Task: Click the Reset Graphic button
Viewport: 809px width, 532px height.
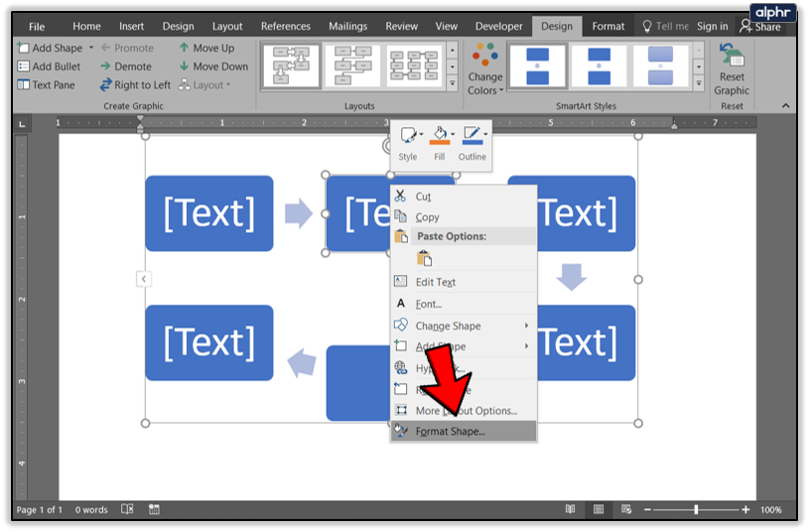Action: coord(732,69)
